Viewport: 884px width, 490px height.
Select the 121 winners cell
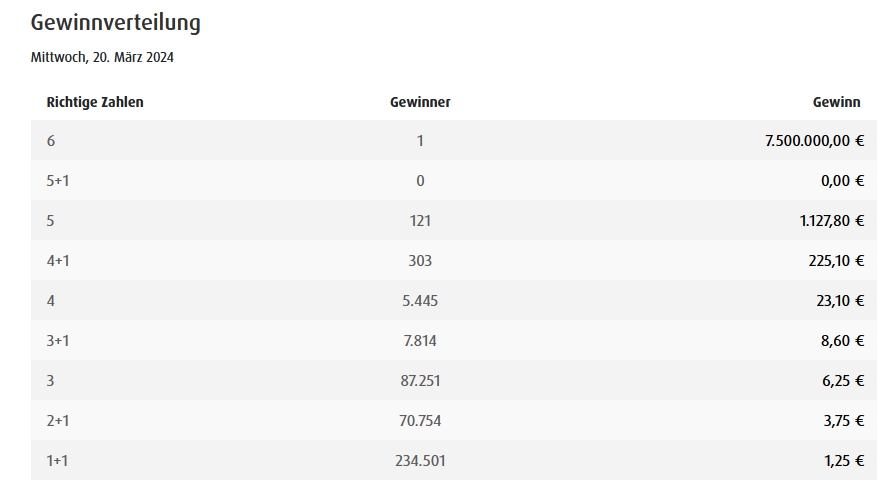click(x=420, y=221)
